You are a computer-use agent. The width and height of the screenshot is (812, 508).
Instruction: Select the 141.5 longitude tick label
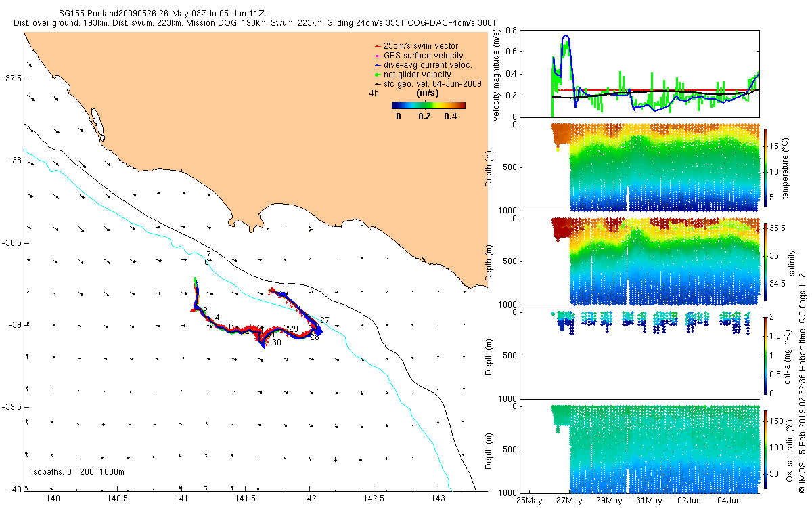(x=246, y=500)
